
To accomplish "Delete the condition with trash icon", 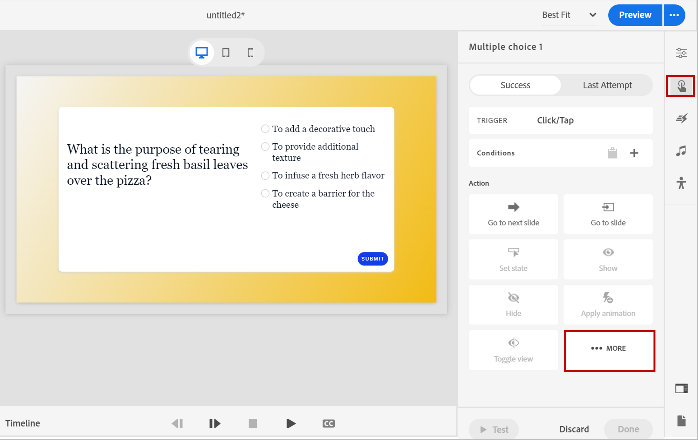I will tap(612, 153).
